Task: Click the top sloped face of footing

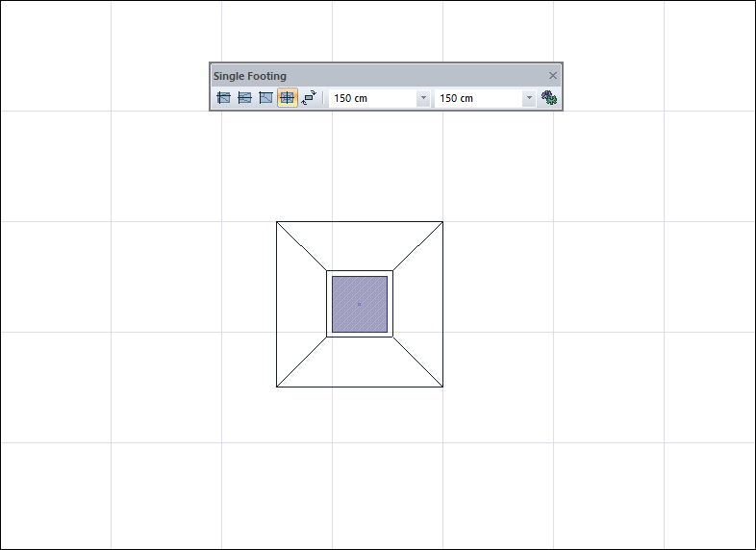Action: pyautogui.click(x=360, y=246)
